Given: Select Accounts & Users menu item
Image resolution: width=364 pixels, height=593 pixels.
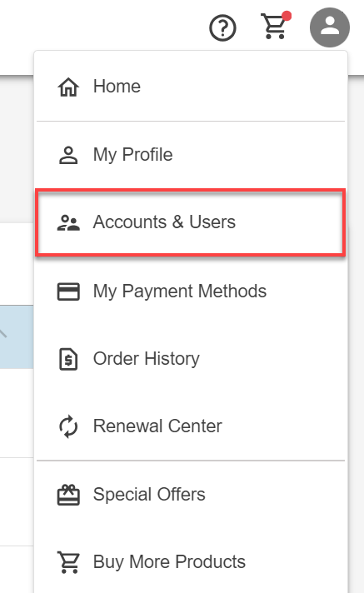Looking at the screenshot, I should pos(191,222).
